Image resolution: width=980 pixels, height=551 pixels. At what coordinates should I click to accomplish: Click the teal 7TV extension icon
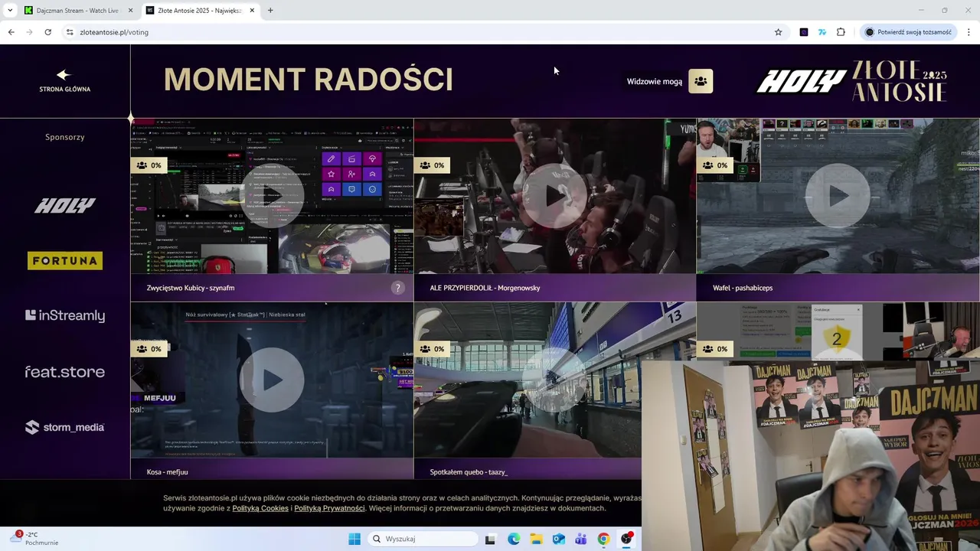point(822,32)
